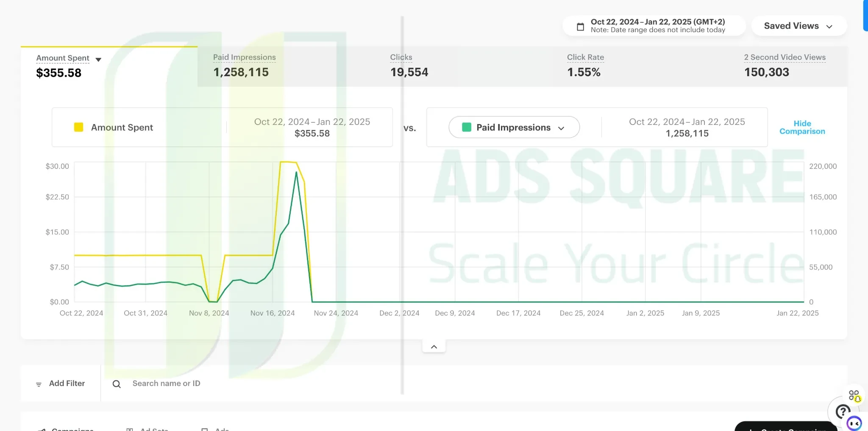Screen dimensions: 868x431
Task: Click the calendar icon in the date picker
Action: 581,27
